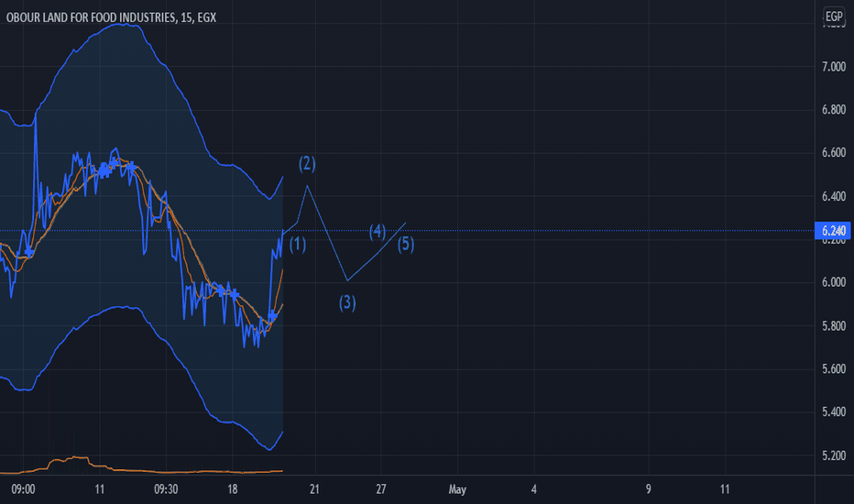Viewport: 854px width, 504px height.
Task: Select the (2) wave label
Action: tap(307, 163)
